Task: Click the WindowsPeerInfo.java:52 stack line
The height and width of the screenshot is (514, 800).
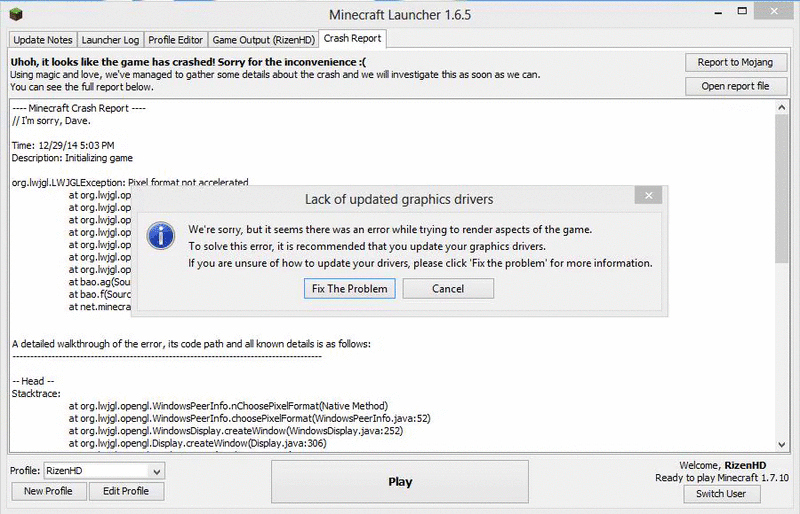Action: (x=249, y=419)
